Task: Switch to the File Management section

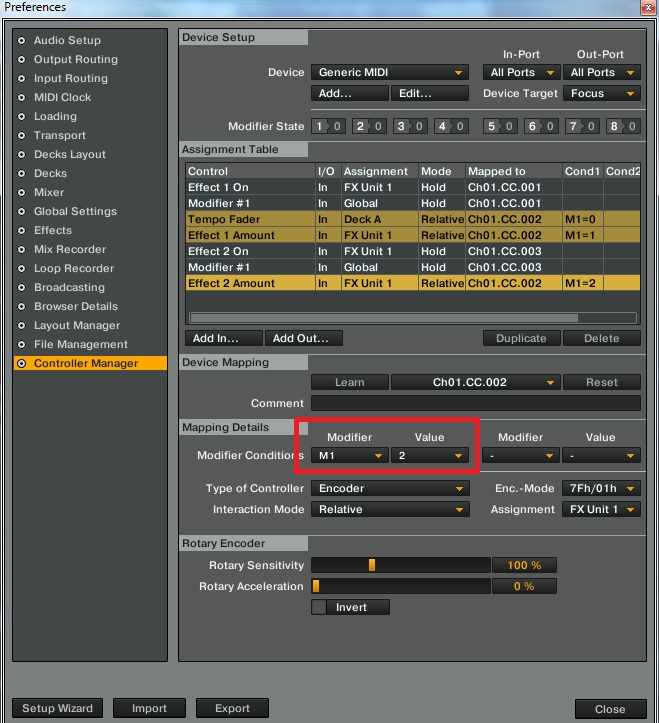Action: click(81, 344)
